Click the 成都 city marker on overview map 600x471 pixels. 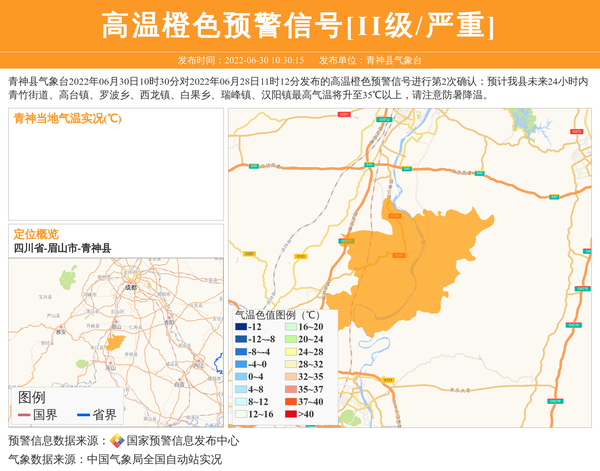(128, 284)
